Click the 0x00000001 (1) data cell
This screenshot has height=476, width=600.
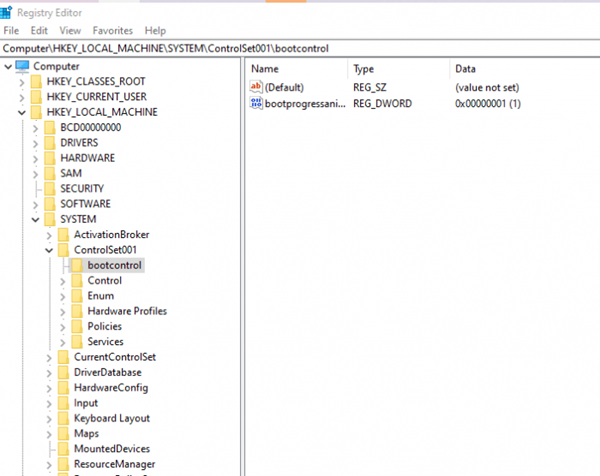pyautogui.click(x=488, y=103)
